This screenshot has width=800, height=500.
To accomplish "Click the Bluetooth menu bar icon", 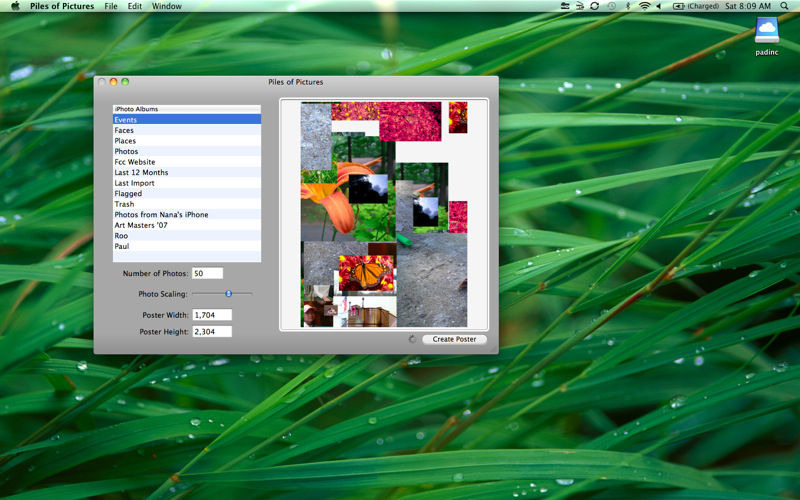I will click(x=628, y=6).
